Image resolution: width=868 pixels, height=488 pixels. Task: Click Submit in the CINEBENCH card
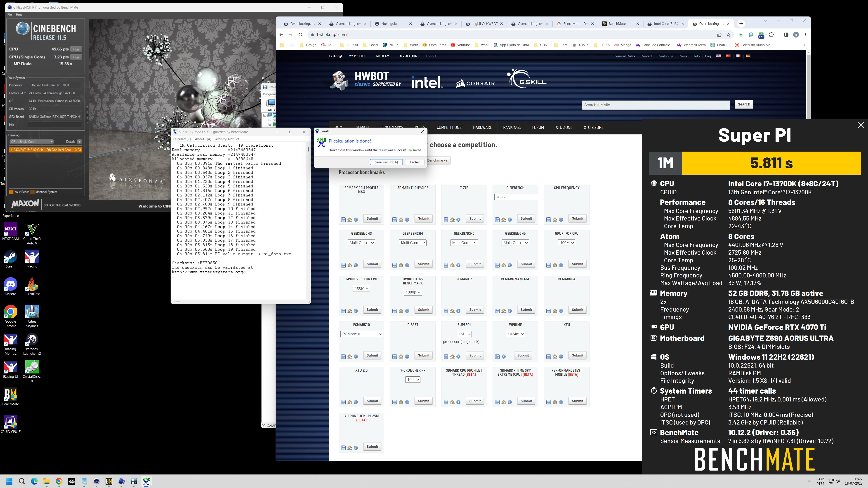pyautogui.click(x=526, y=218)
